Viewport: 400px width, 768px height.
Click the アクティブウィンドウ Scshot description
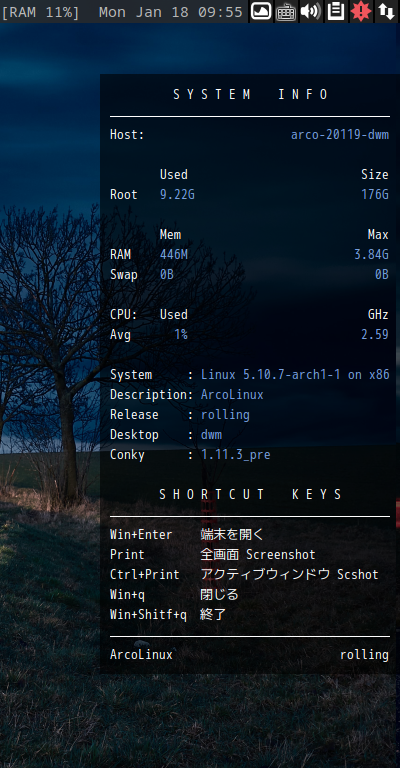point(290,575)
